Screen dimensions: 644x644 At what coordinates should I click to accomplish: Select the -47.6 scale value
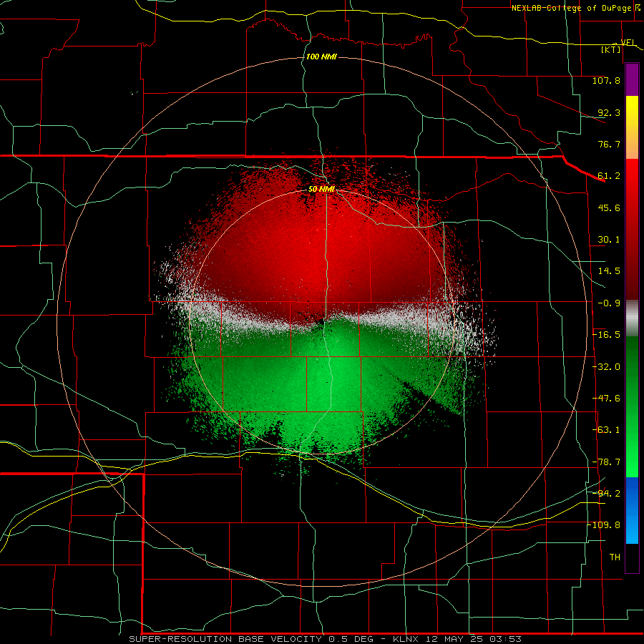pyautogui.click(x=606, y=399)
